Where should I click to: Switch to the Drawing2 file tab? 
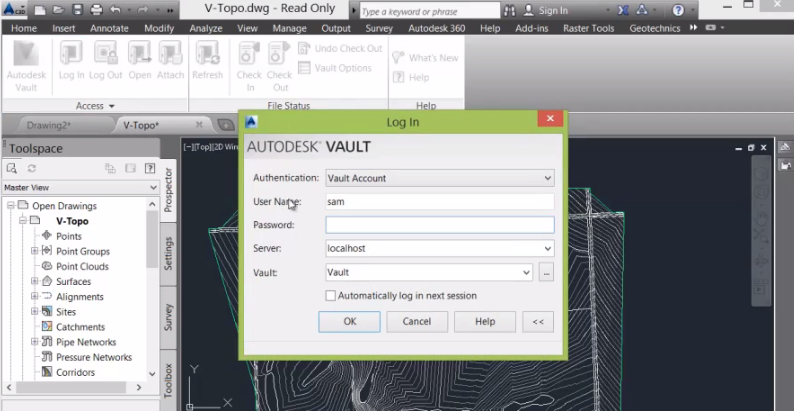[49, 125]
